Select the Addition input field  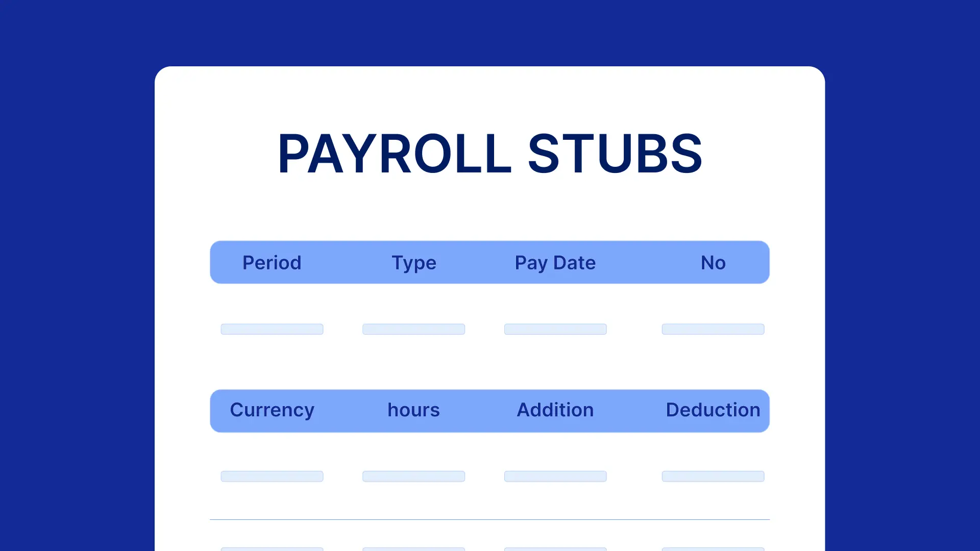tap(555, 477)
